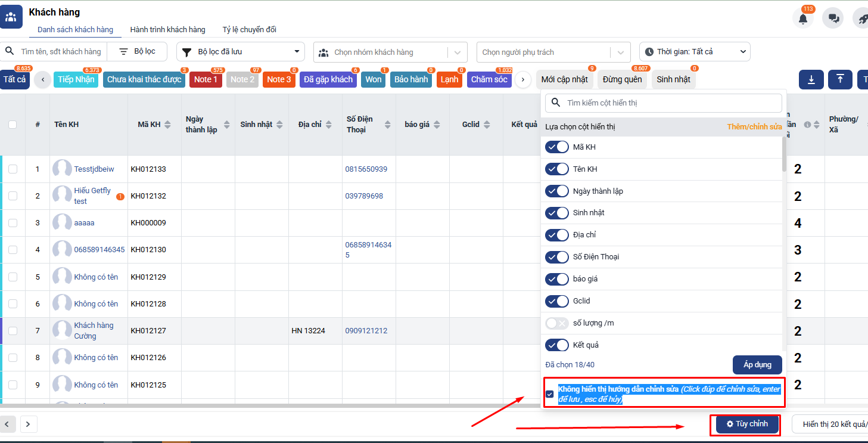Click the download export icon button
868x443 pixels.
point(811,79)
